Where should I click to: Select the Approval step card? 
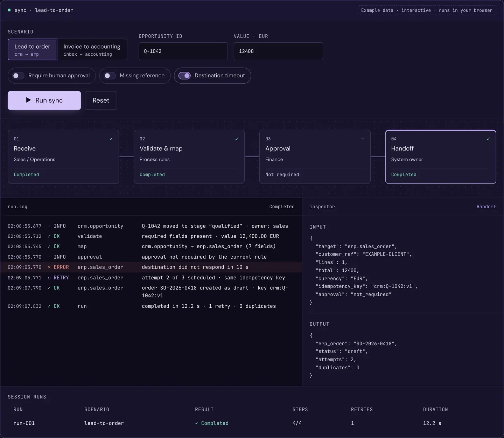[x=315, y=157]
